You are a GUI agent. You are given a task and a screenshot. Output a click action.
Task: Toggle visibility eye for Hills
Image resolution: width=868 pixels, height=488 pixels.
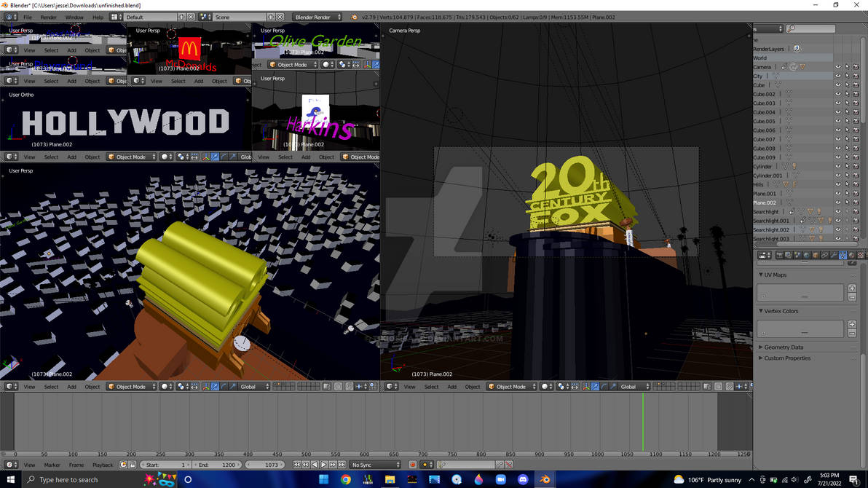pyautogui.click(x=837, y=184)
